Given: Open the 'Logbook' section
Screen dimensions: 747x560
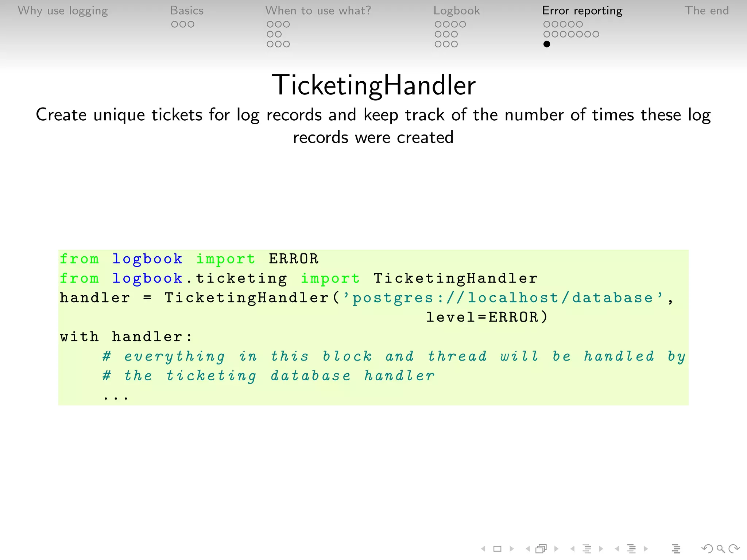Looking at the screenshot, I should (457, 11).
